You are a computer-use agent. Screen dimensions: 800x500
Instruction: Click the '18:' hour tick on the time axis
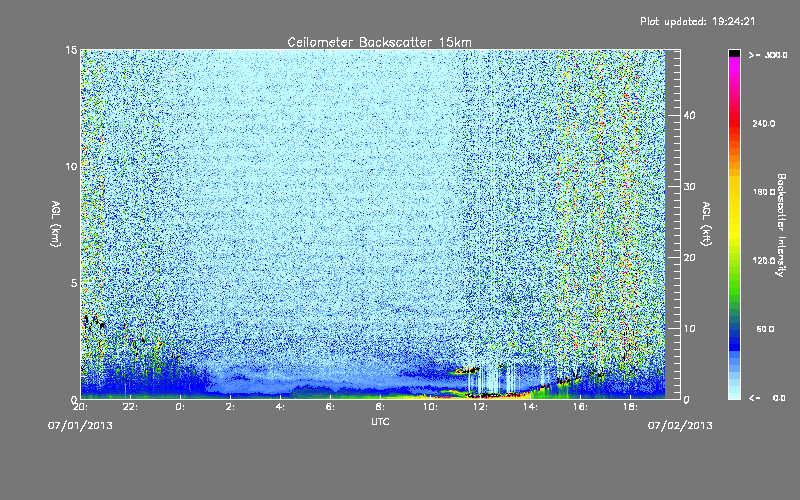630,407
